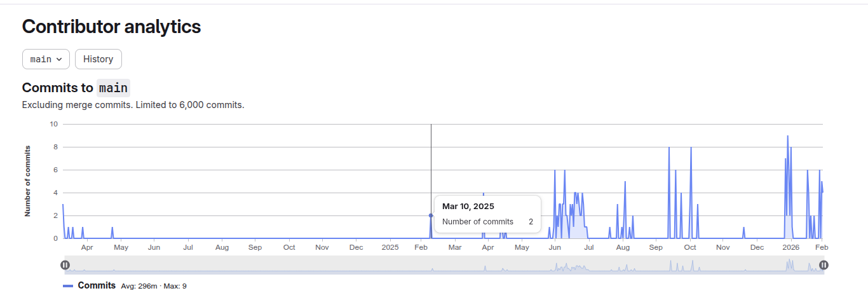Image resolution: width=868 pixels, height=293 pixels.
Task: Click the 'main' code tag in heading
Action: tap(113, 88)
